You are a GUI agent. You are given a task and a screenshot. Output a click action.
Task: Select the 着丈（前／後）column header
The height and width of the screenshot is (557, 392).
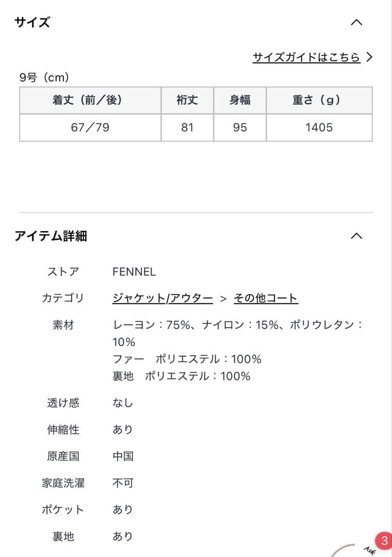(x=91, y=101)
